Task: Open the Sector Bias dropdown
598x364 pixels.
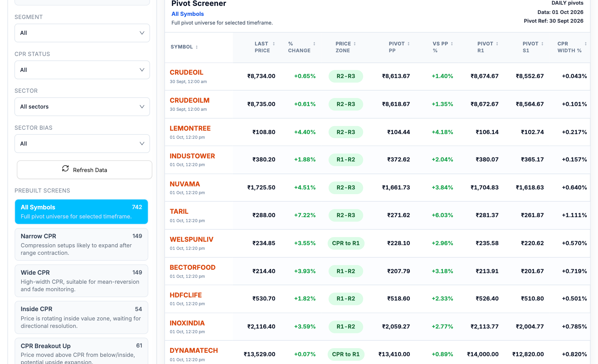Action: (x=82, y=144)
